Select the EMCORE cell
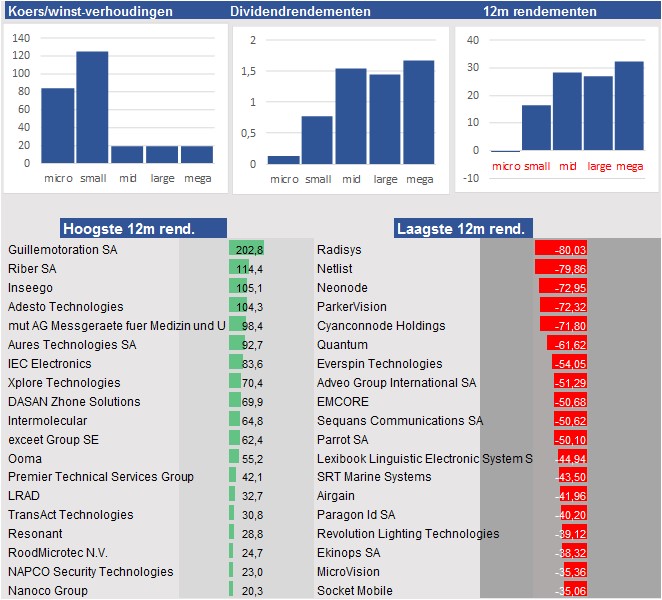Viewport: 662px width, 600px height. pyautogui.click(x=343, y=402)
